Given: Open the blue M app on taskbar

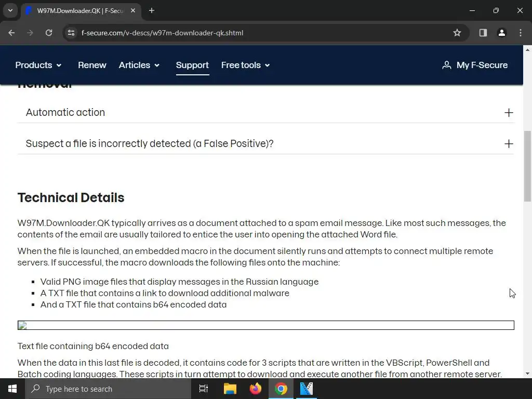Looking at the screenshot, I should (307, 389).
